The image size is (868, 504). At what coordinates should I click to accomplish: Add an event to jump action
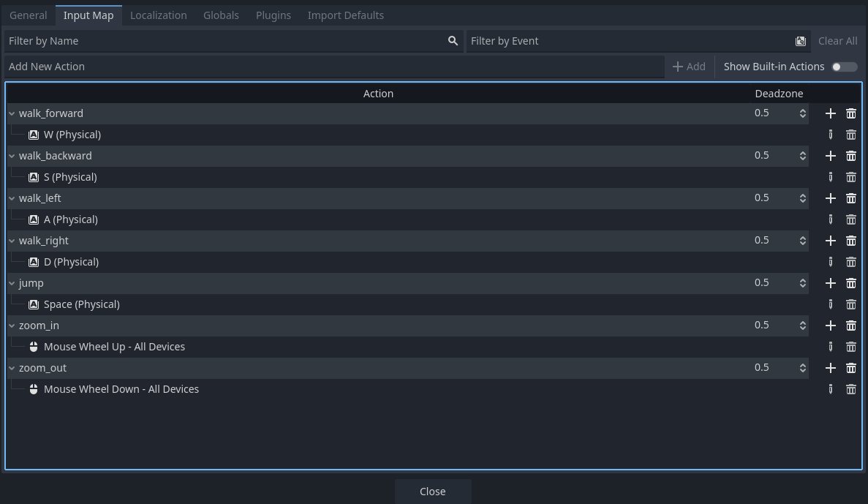[831, 284]
